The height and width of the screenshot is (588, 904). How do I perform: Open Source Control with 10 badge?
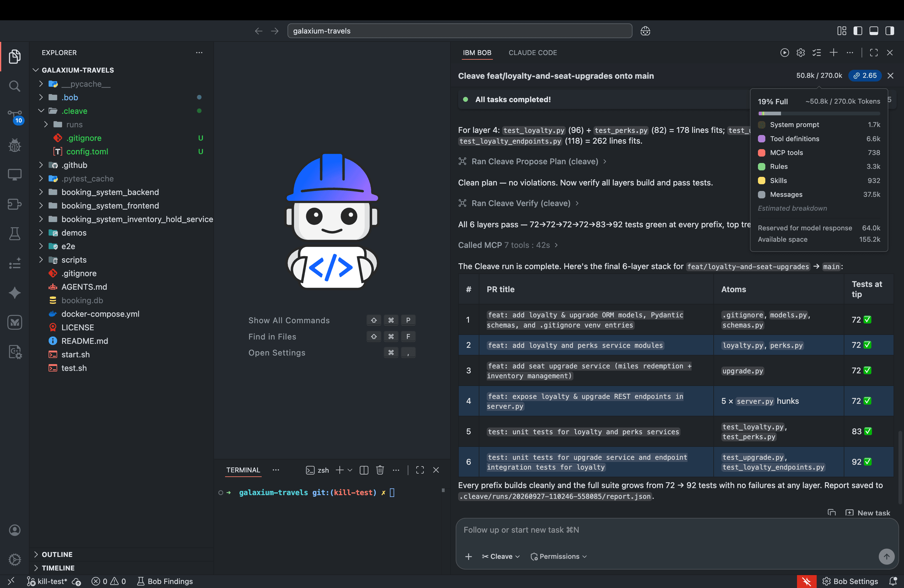click(14, 116)
